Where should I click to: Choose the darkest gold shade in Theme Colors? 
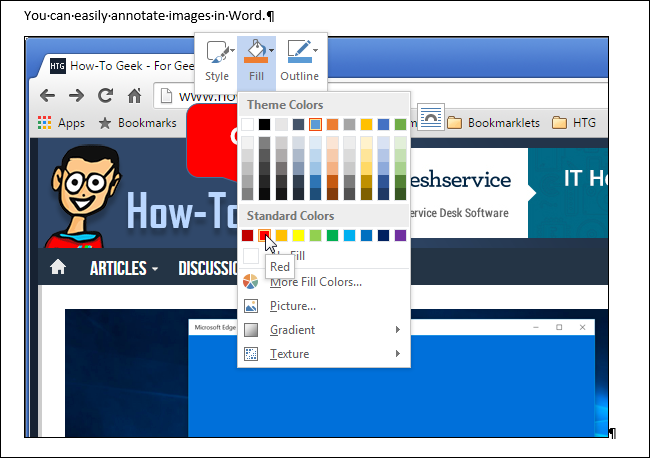pyautogui.click(x=366, y=194)
